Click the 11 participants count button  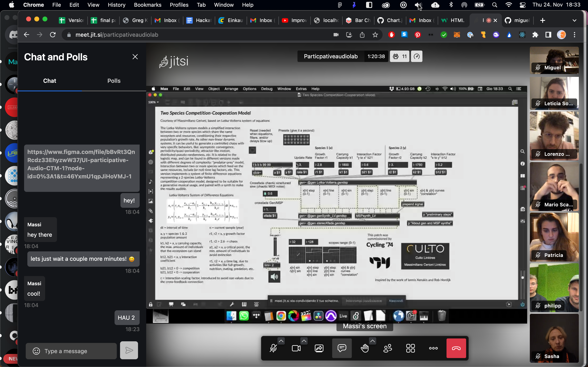(400, 56)
